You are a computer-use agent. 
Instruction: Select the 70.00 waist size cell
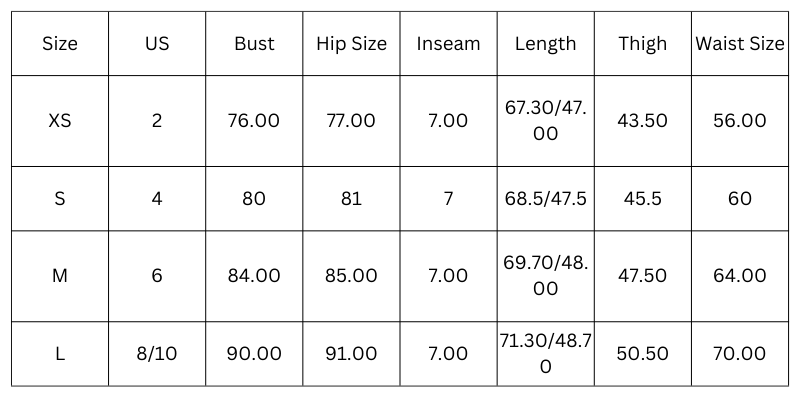pyautogui.click(x=740, y=354)
